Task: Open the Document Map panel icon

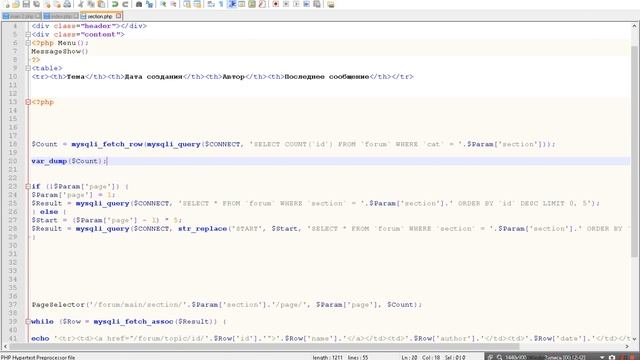Action: [252, 4]
